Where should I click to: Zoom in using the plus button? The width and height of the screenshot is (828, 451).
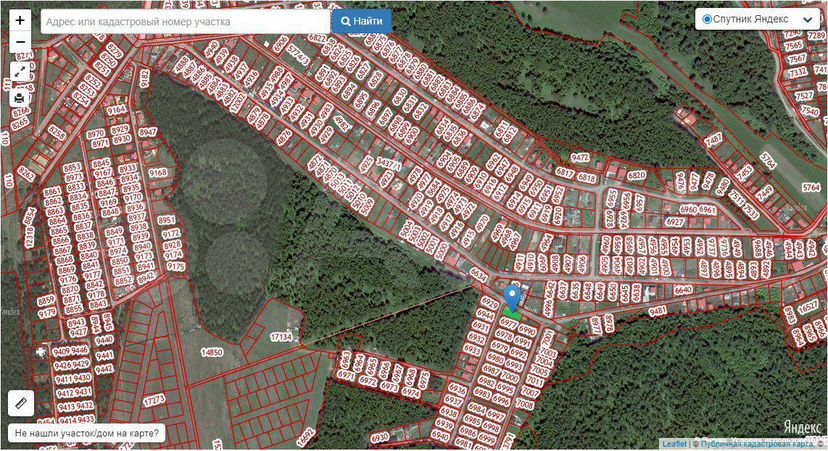20,20
